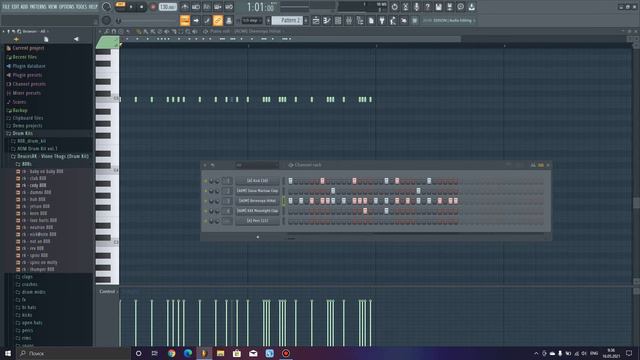Open the Mixer toolbar icon
The width and height of the screenshot is (640, 360).
pos(349,20)
